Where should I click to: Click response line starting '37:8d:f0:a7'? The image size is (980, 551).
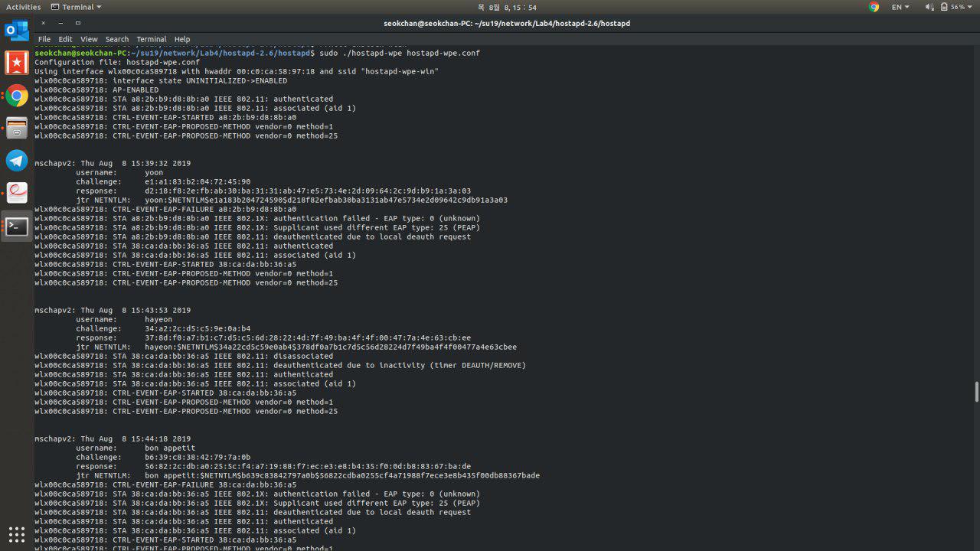(273, 337)
